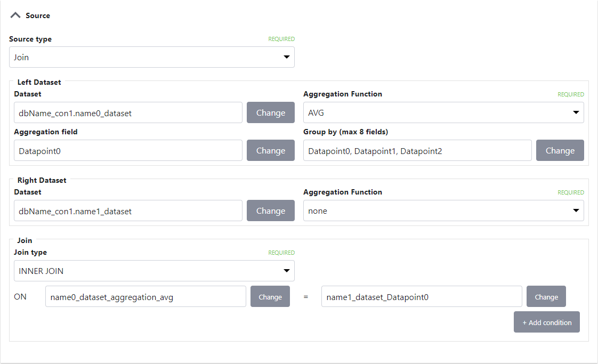The height and width of the screenshot is (364, 598).
Task: Change the Right Dataset dataset
Action: [x=270, y=211]
